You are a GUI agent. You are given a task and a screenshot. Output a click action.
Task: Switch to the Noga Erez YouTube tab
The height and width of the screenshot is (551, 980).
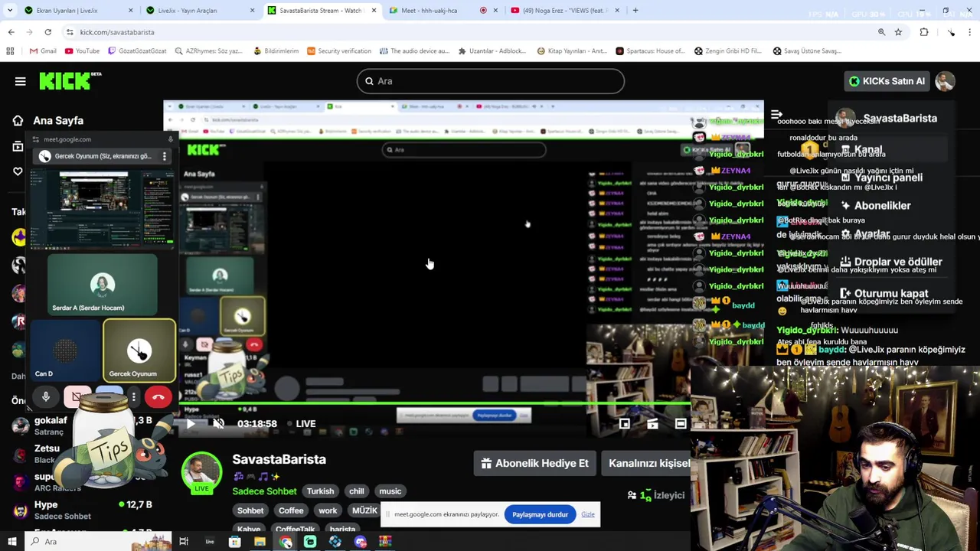563,10
